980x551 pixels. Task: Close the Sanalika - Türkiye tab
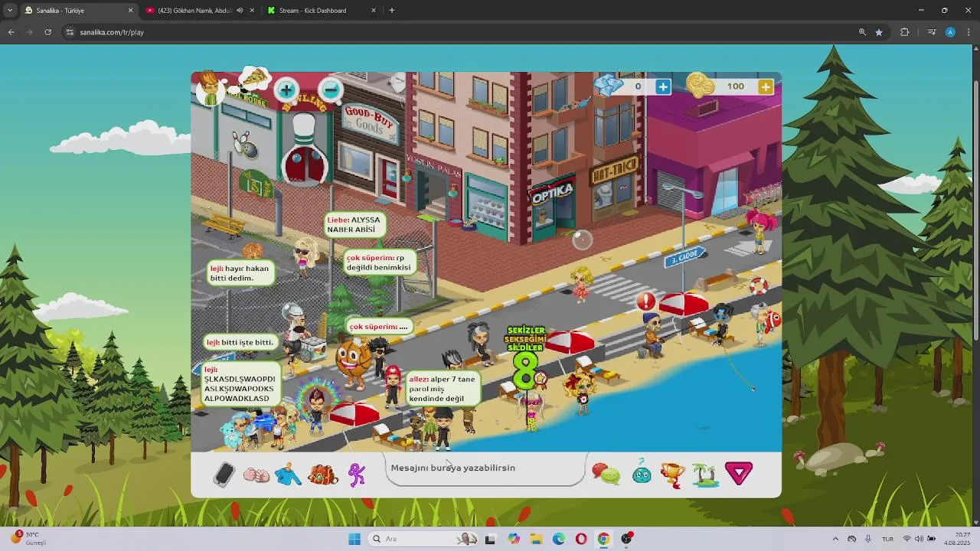(130, 11)
